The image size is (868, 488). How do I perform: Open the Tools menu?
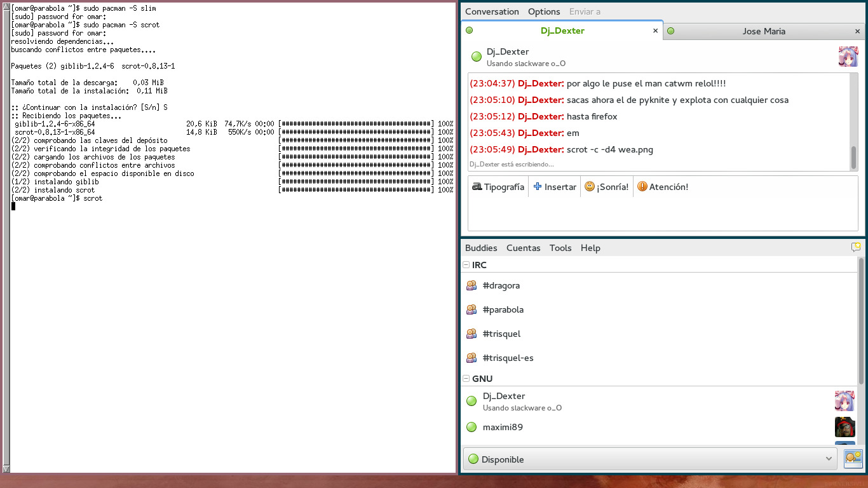pos(560,248)
